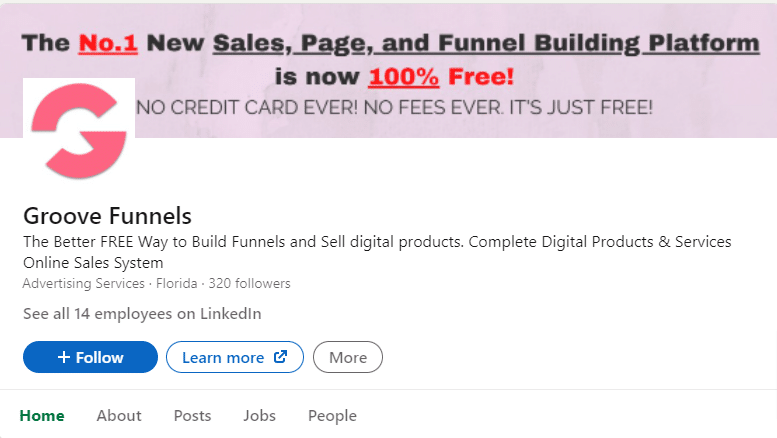Viewport: 777px width, 438px height.
Task: Click the external link icon beside Learn more
Action: click(x=280, y=357)
